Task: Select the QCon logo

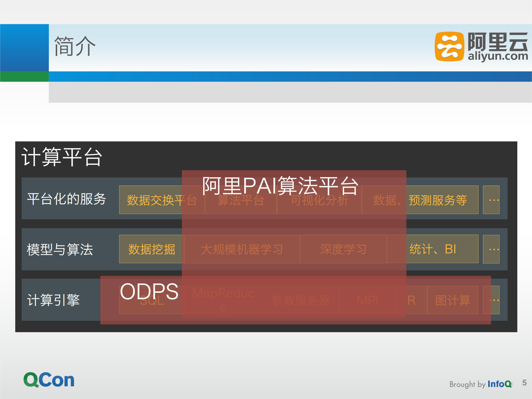Action: tap(49, 380)
